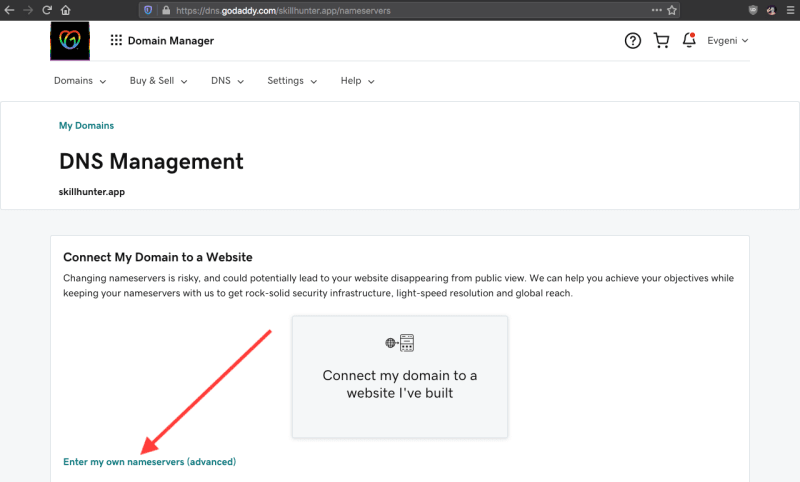This screenshot has height=482, width=800.
Task: Reload the page with the refresh icon
Action: click(x=47, y=10)
